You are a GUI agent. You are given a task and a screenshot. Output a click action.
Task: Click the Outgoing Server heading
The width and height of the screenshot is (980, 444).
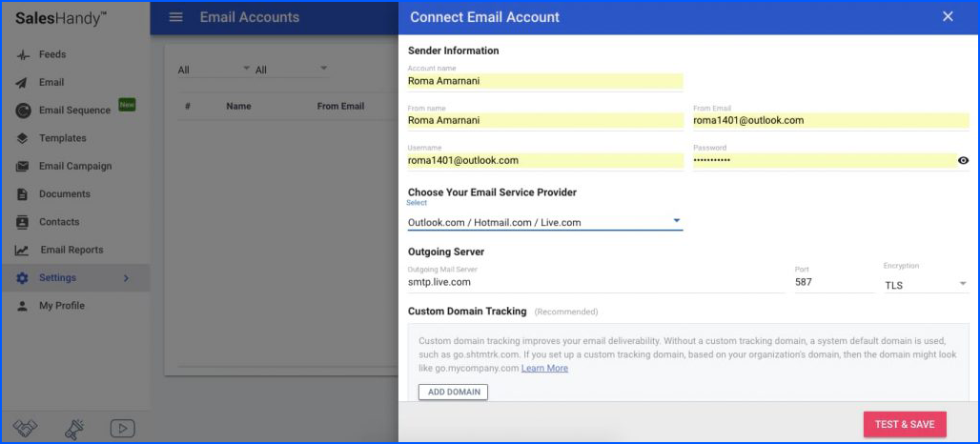[446, 252]
